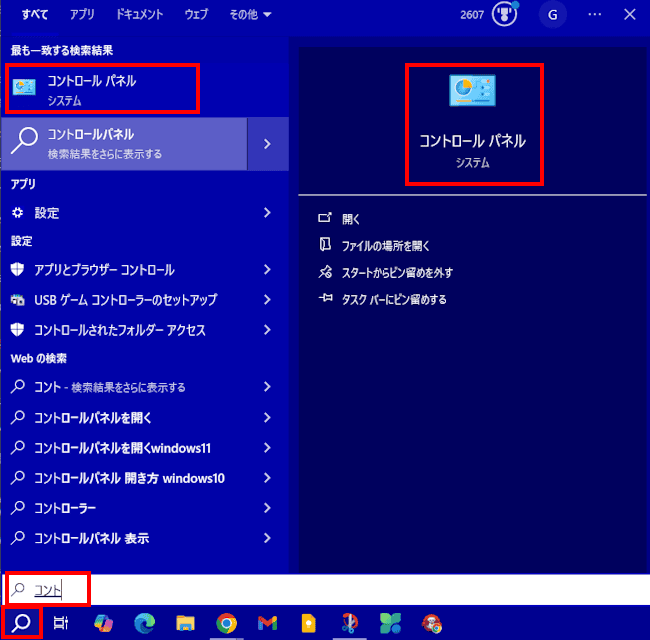Switch to the ウェブ tab
Image resolution: width=650 pixels, height=640 pixels.
(x=196, y=15)
